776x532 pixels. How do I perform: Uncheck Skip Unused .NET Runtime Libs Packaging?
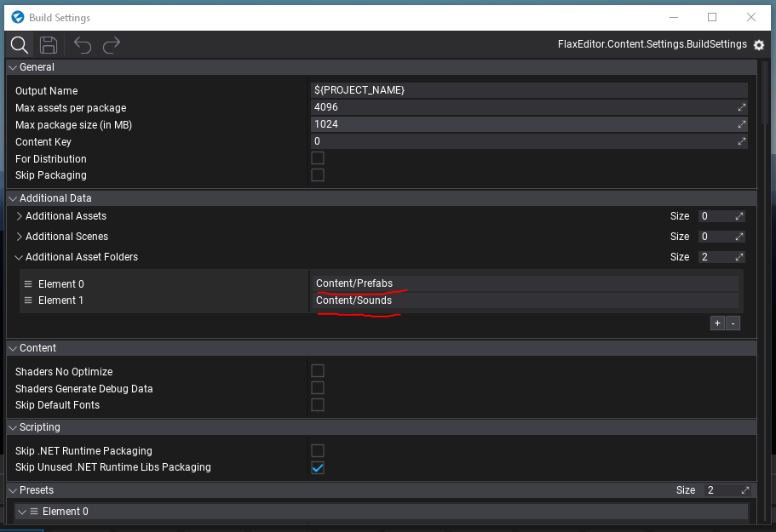point(318,467)
